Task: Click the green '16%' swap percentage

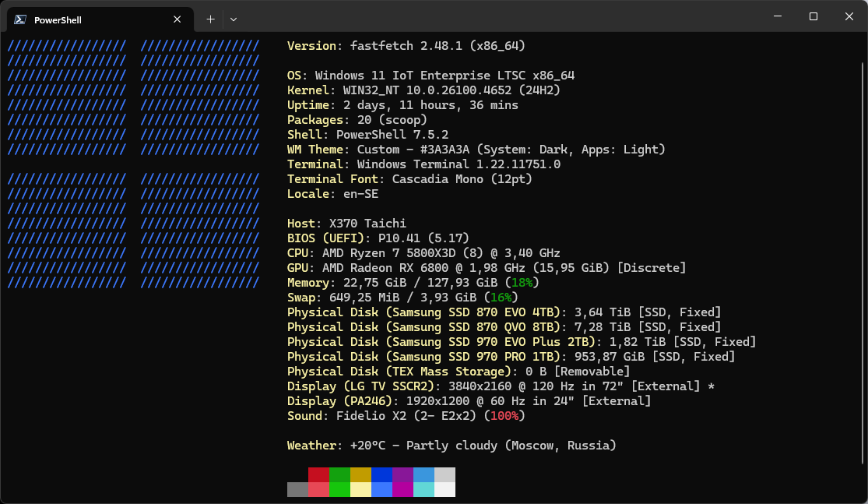Action: (x=501, y=298)
